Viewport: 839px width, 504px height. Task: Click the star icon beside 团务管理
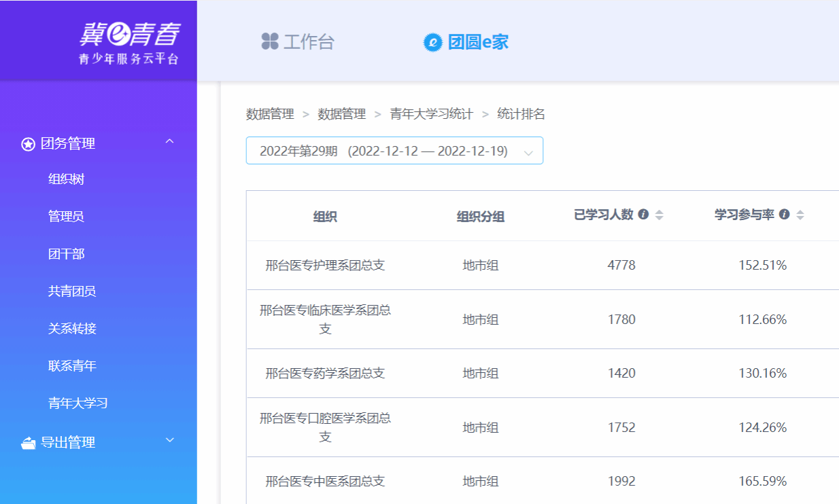tap(28, 144)
